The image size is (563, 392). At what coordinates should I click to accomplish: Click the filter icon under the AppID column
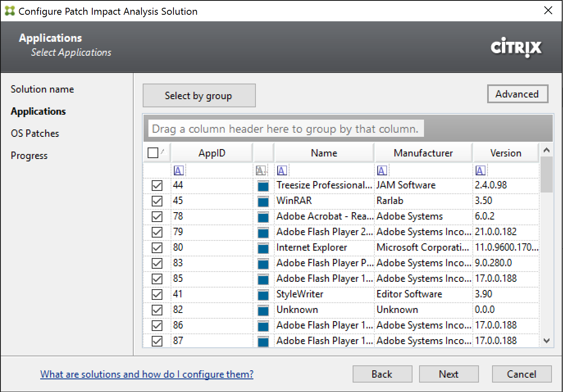(178, 170)
